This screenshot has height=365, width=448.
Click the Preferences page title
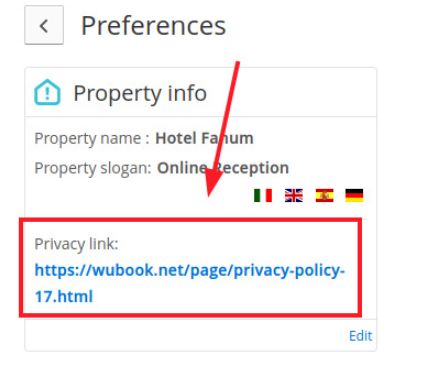(x=153, y=26)
